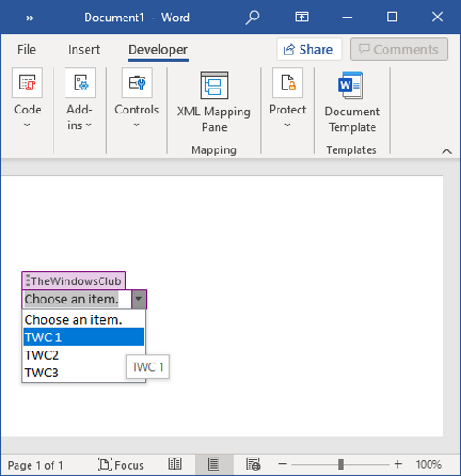Click the search magnifier in title bar
The width and height of the screenshot is (461, 476).
pyautogui.click(x=253, y=17)
